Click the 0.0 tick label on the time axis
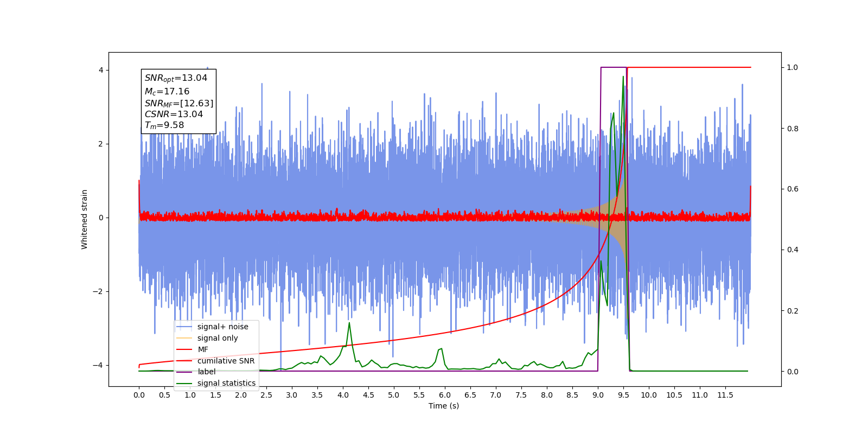 click(x=139, y=395)
